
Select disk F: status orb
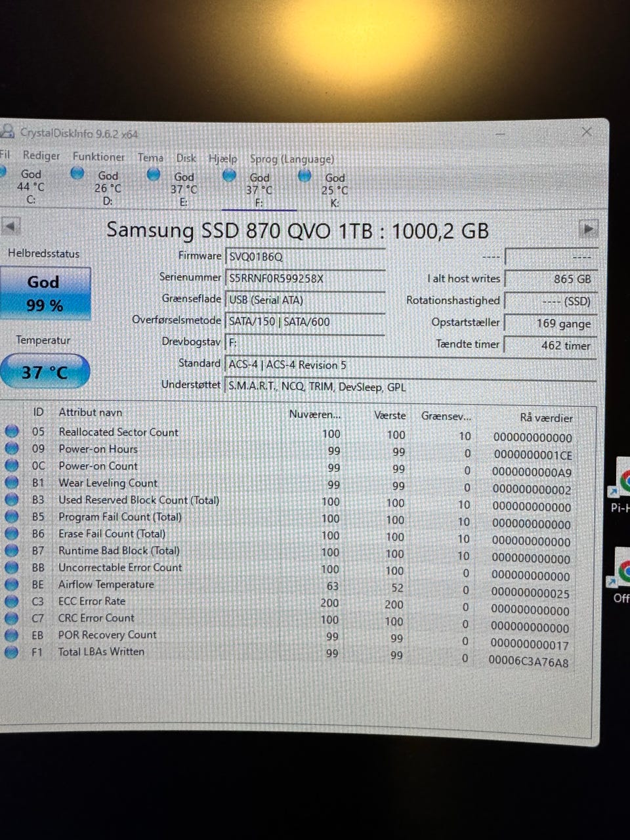(229, 175)
